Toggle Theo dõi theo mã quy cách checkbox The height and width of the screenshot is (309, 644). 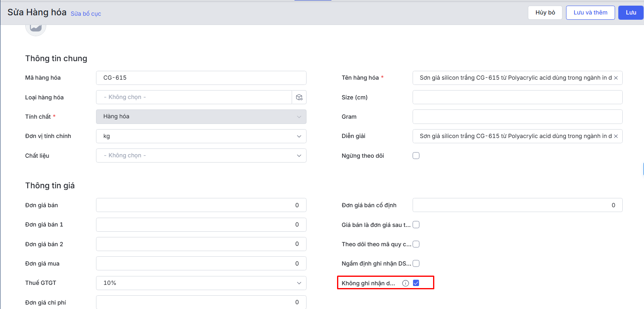(416, 244)
